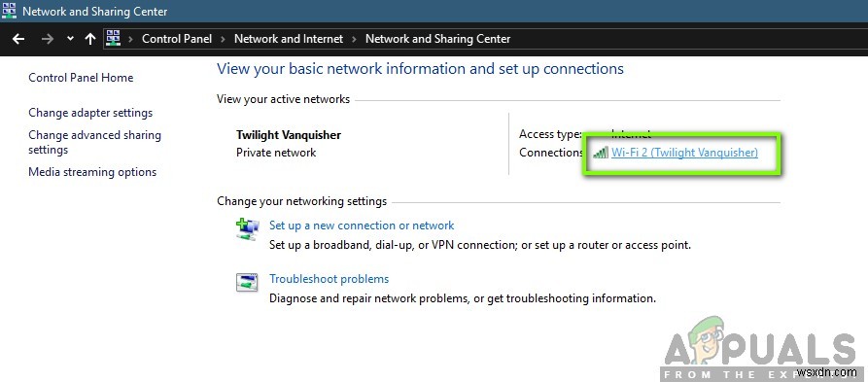The width and height of the screenshot is (868, 382).
Task: Click the Network and Sharing Center title icon
Action: 10,11
